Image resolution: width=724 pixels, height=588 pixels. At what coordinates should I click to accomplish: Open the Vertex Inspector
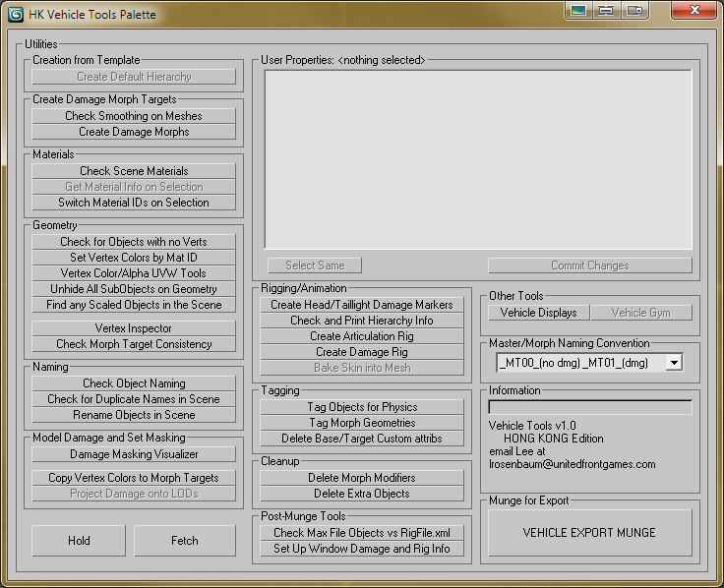(x=134, y=328)
